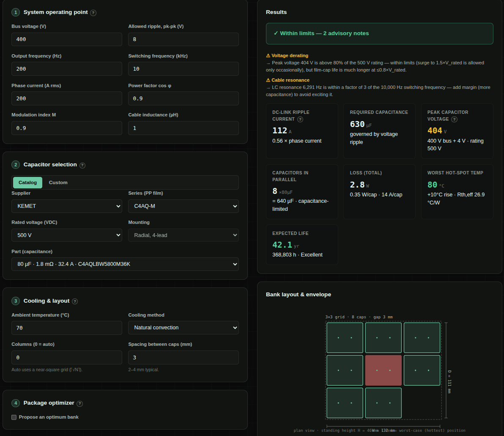This screenshot has height=436, width=504.
Task: Open help for System operating point
Action: tap(93, 13)
